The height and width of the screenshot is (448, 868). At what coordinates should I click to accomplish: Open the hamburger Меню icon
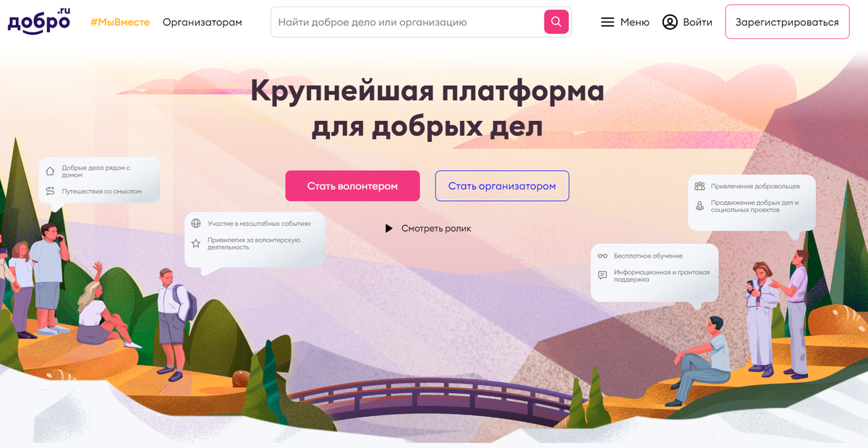tap(608, 22)
